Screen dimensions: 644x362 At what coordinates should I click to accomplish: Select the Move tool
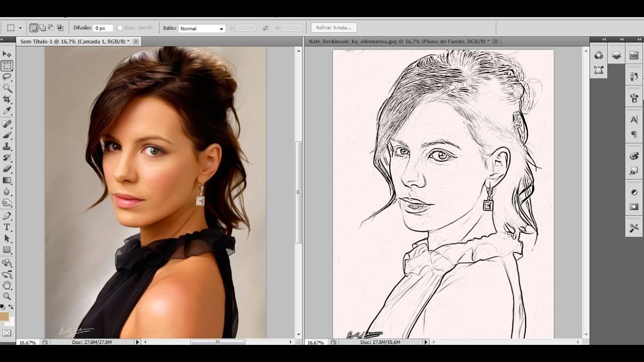(x=7, y=54)
